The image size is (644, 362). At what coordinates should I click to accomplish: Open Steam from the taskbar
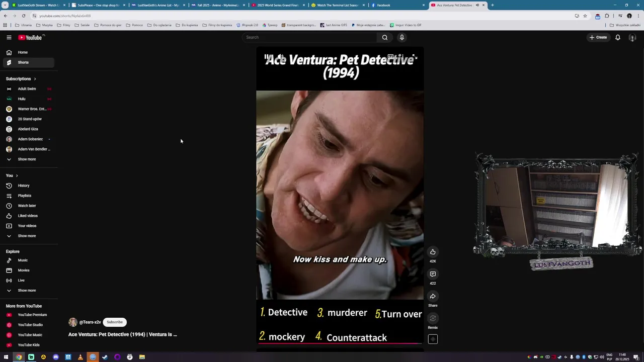[105, 357]
